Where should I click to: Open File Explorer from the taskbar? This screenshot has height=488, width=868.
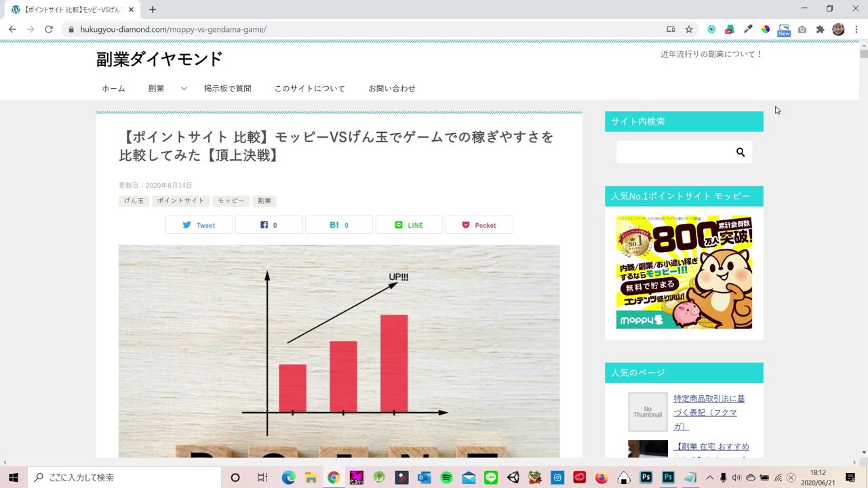(x=311, y=477)
